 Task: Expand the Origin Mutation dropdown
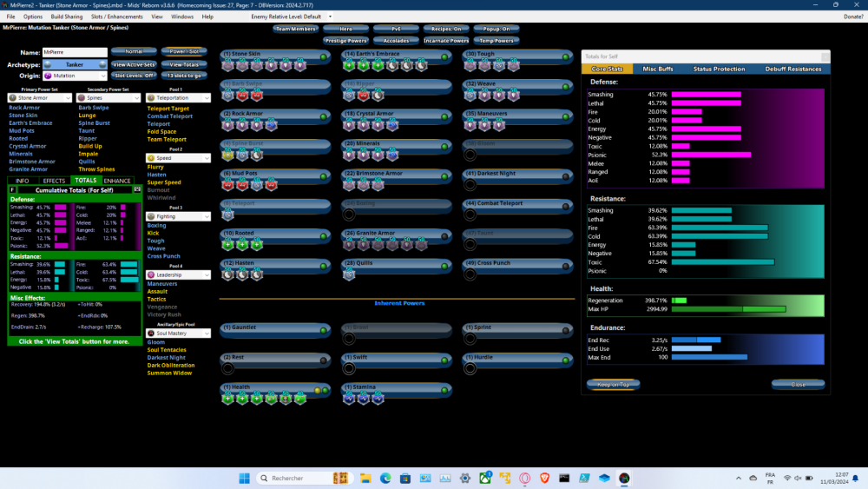75,76
